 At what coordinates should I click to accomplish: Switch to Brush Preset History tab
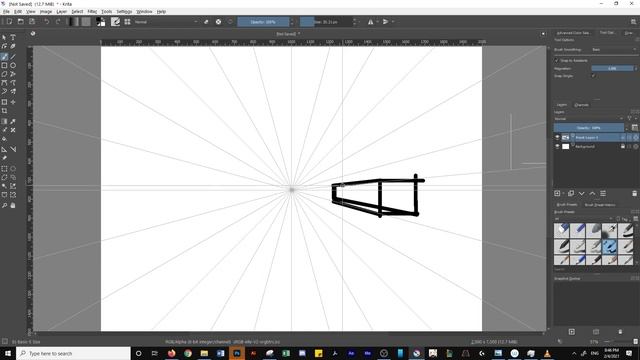600,204
